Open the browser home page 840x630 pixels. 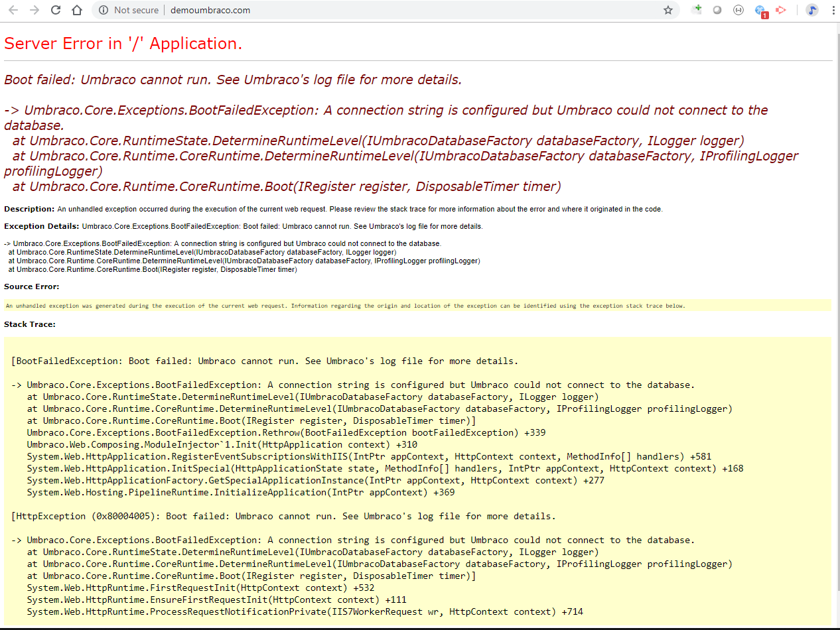[77, 10]
